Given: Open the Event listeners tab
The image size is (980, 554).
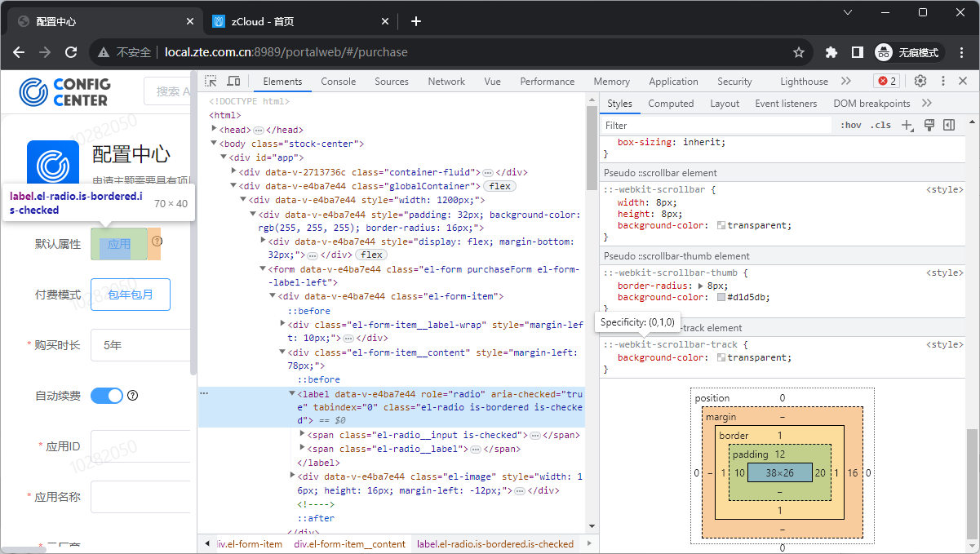Looking at the screenshot, I should click(x=786, y=104).
